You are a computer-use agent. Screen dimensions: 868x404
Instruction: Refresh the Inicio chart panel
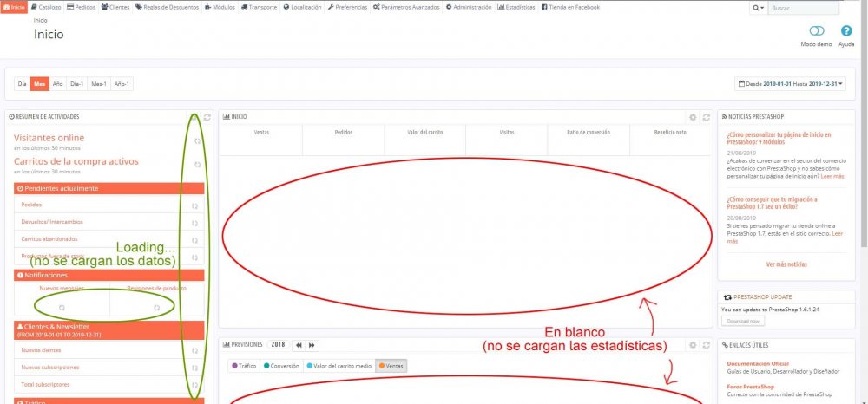click(707, 117)
